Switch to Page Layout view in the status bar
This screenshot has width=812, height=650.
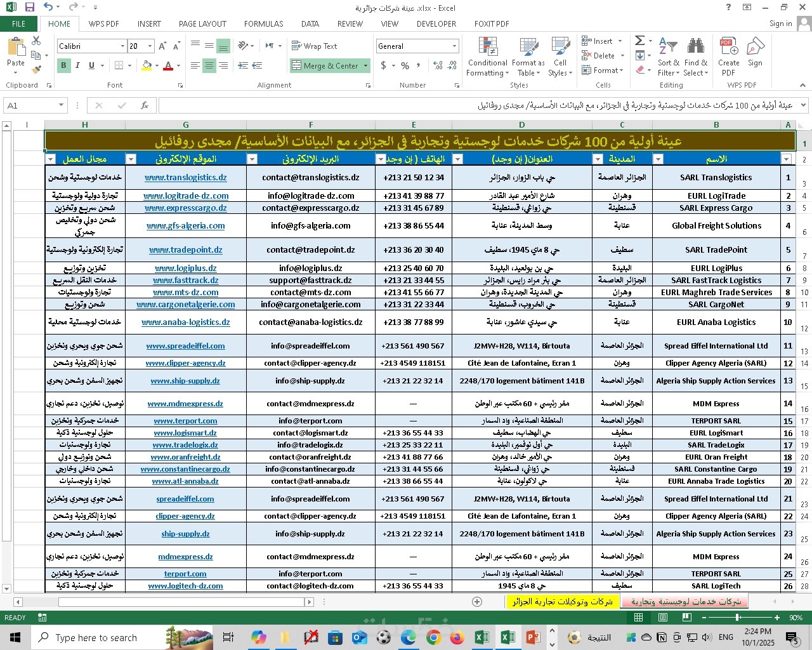pos(662,618)
